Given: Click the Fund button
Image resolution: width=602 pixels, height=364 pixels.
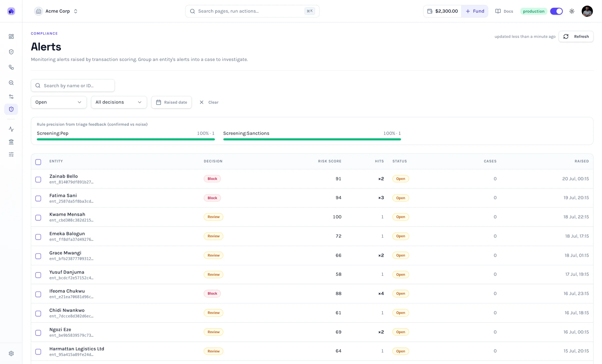Looking at the screenshot, I should pos(475,11).
